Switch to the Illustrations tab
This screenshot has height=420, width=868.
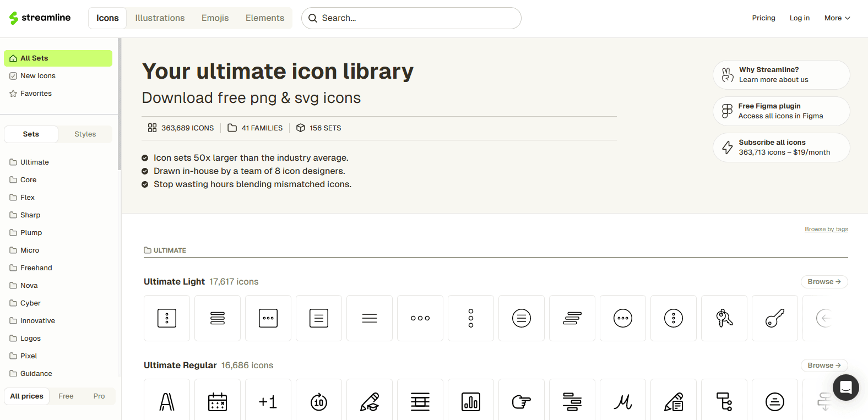pyautogui.click(x=160, y=18)
